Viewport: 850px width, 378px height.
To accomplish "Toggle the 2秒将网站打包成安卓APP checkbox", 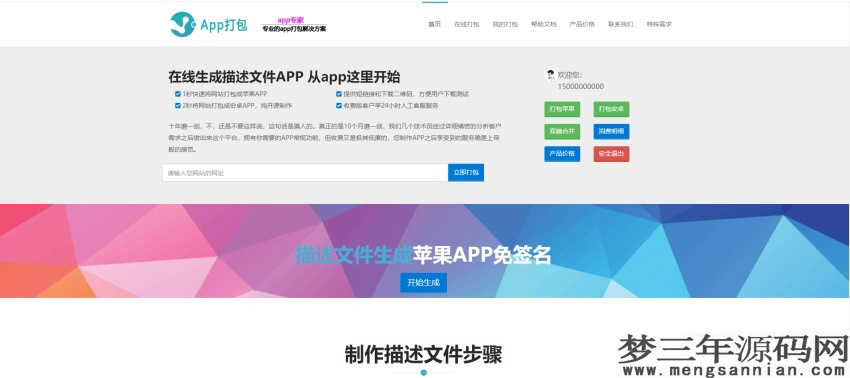I will [x=178, y=106].
